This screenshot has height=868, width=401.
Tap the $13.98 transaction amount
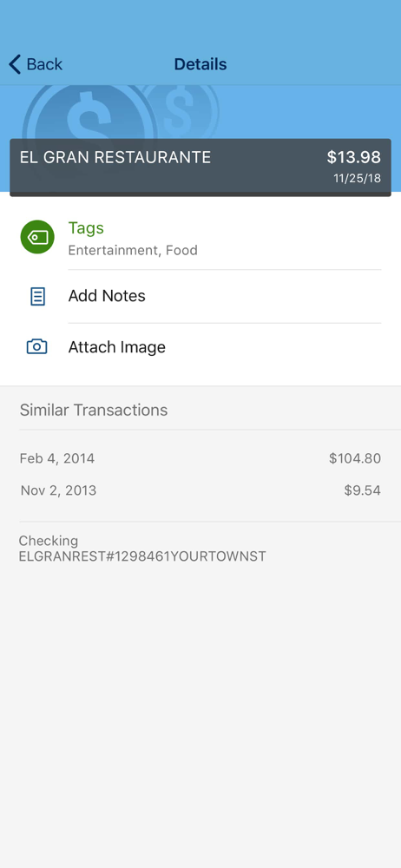pos(353,157)
